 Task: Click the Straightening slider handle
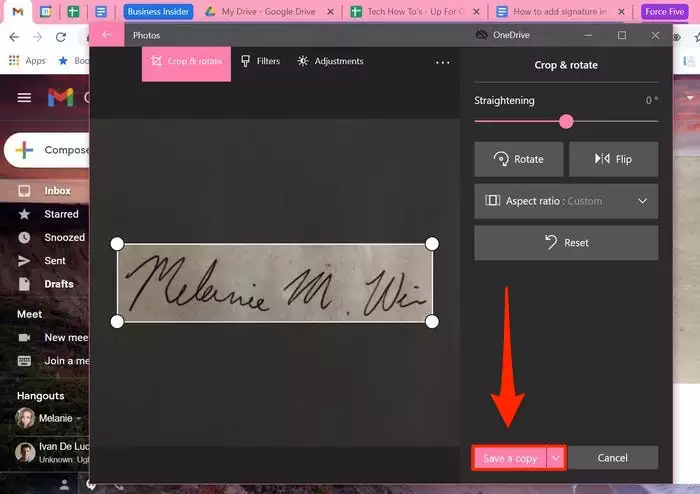[566, 121]
